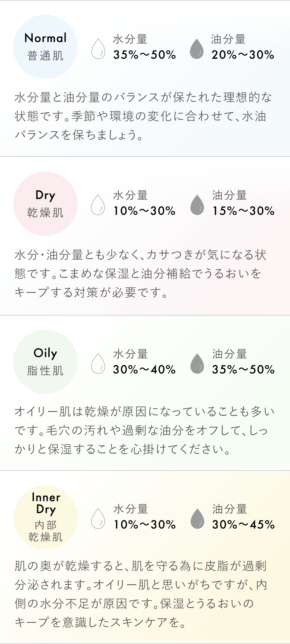
Task: Click the Dry oil value 15%〜30%
Action: (x=243, y=211)
